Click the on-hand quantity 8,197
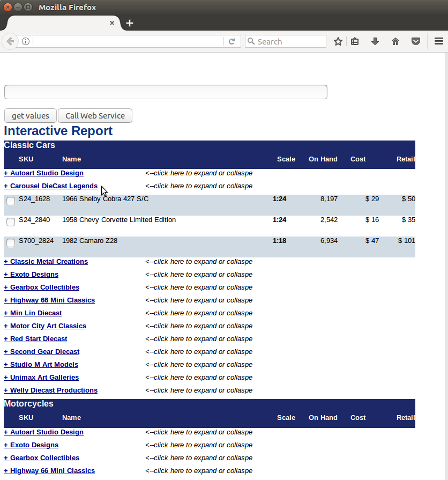The height and width of the screenshot is (480, 448). click(x=329, y=198)
